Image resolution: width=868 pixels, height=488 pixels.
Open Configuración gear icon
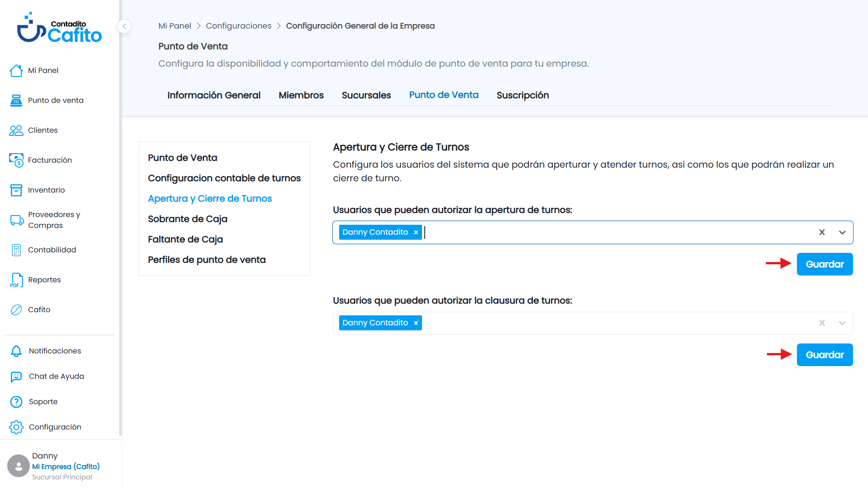point(16,427)
